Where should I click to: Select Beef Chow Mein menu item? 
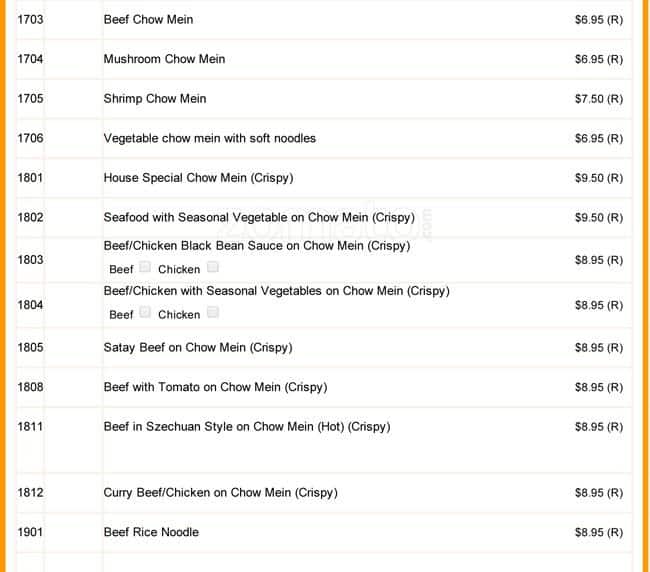coord(148,19)
